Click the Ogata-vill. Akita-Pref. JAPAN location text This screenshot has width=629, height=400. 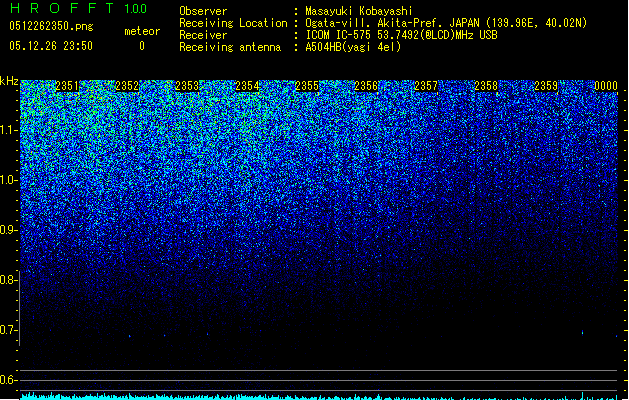click(x=446, y=23)
